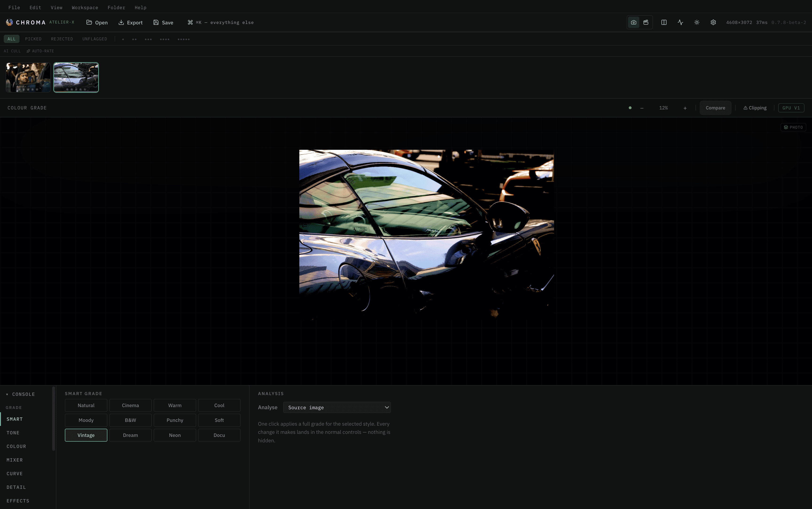Filter by UNFLAGGED photos
812x509 pixels.
pos(95,39)
